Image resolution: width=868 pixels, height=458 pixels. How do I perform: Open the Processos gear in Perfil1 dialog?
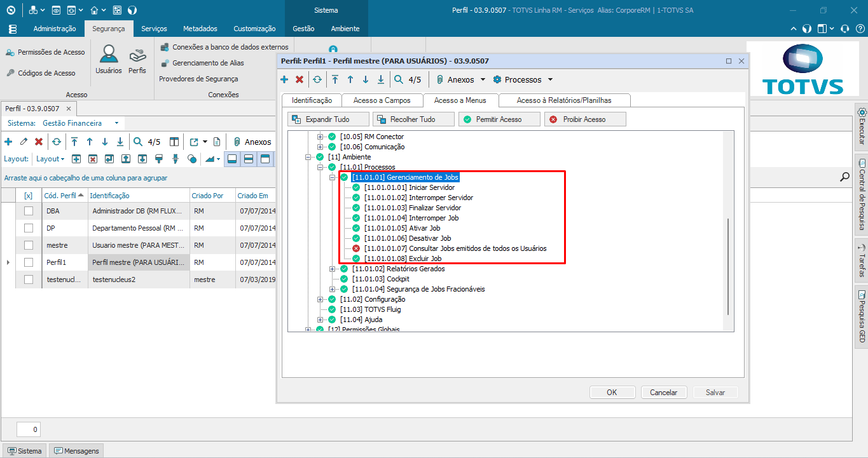(x=497, y=79)
